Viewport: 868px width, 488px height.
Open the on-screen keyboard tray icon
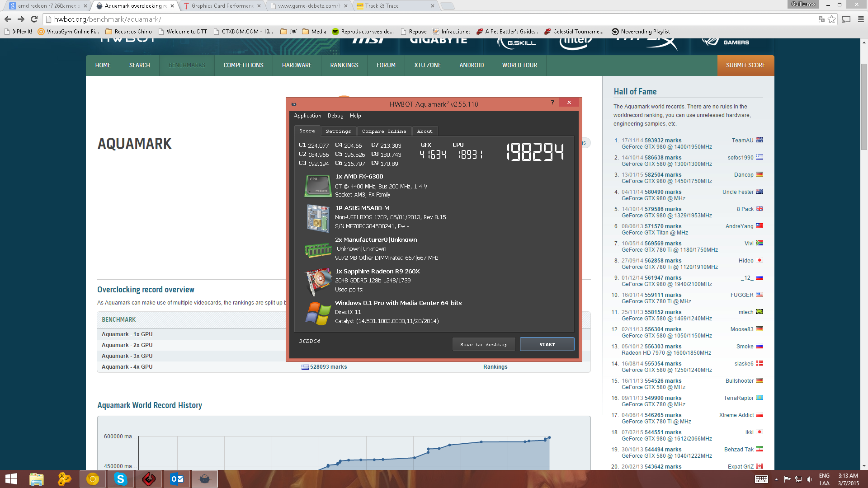761,479
